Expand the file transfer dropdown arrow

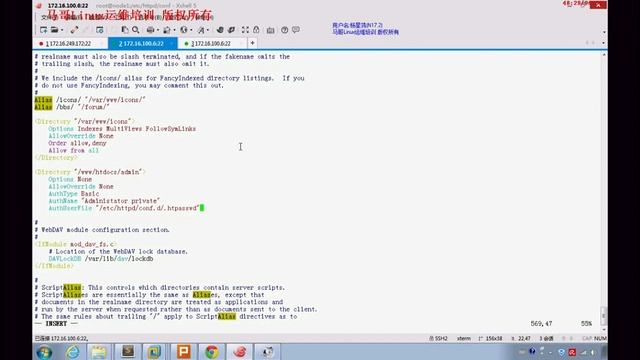click(174, 30)
